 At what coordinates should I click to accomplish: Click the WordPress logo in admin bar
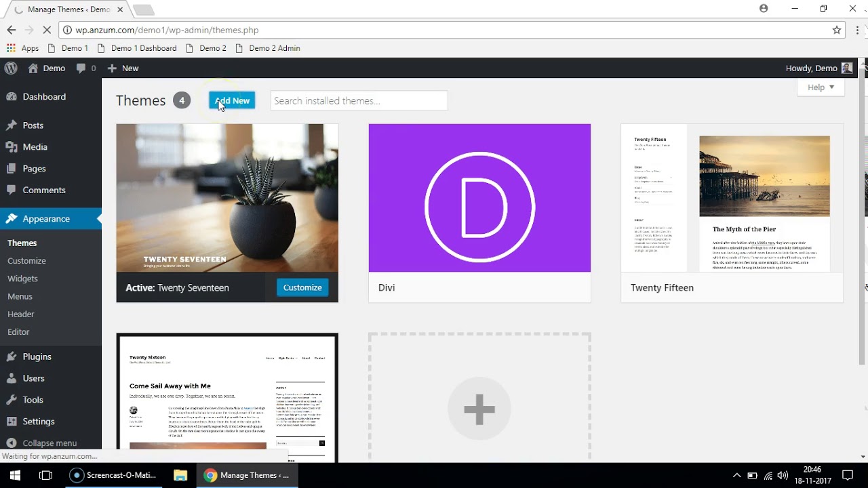(11, 68)
